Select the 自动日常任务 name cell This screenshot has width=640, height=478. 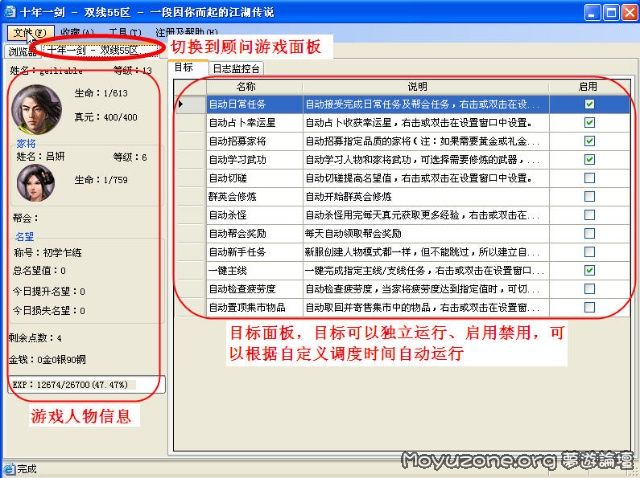pos(254,104)
